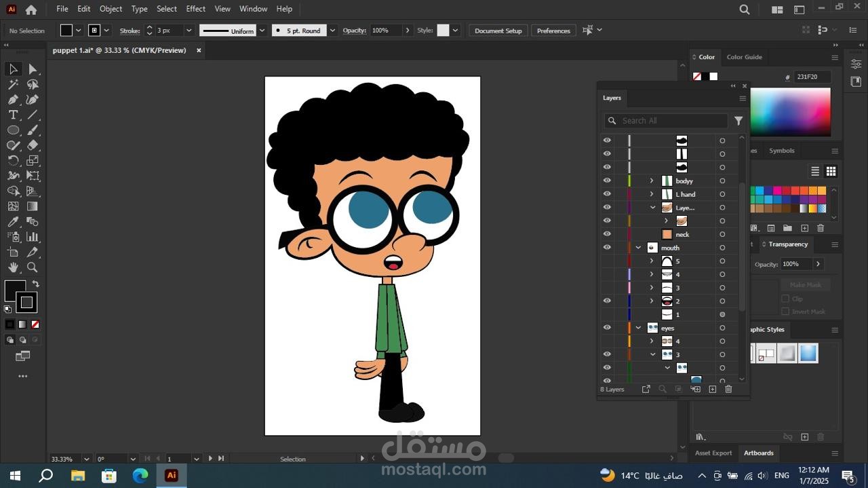
Task: Select the Magic Wand tool
Action: point(13,84)
